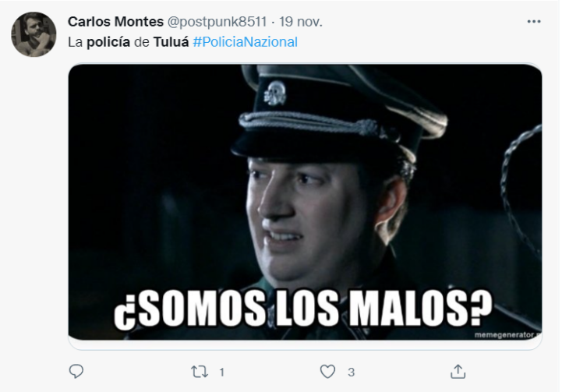The height and width of the screenshot is (392, 569).
Task: Click the word La starting the tweet
Action: [76, 42]
